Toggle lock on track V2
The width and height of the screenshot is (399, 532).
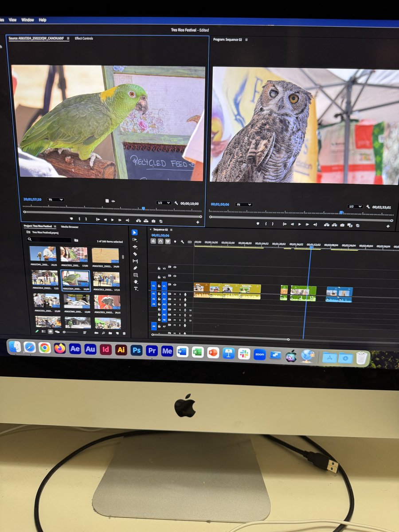[x=159, y=277]
